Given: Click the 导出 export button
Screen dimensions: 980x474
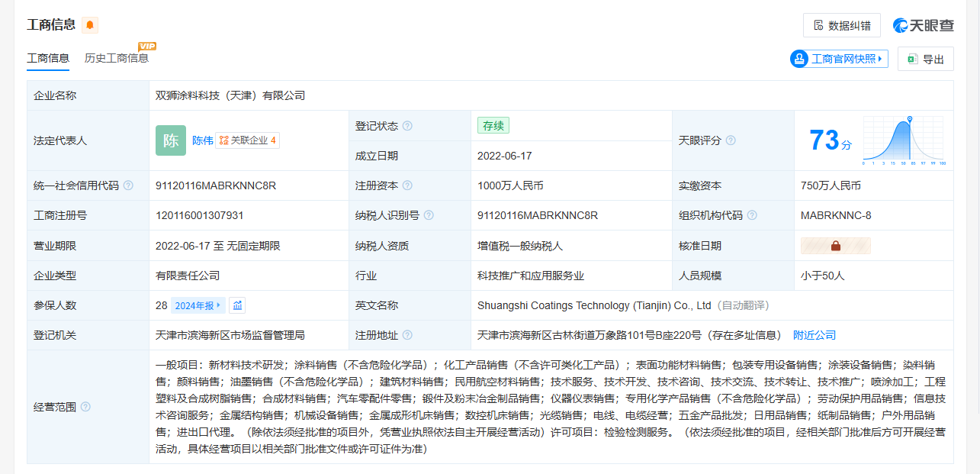Looking at the screenshot, I should (925, 59).
